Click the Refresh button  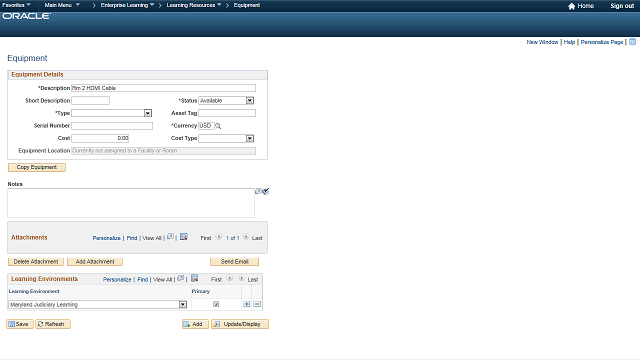[53, 324]
